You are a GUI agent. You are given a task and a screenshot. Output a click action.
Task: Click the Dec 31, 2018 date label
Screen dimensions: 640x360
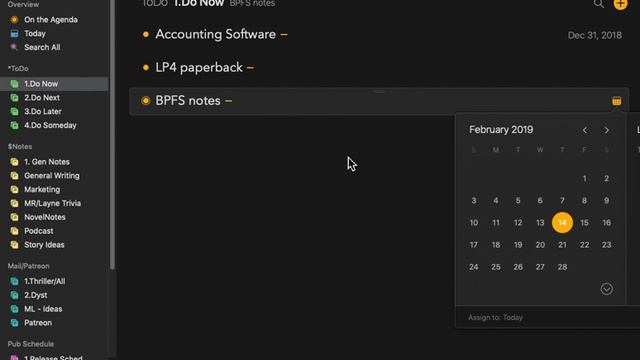(x=595, y=36)
